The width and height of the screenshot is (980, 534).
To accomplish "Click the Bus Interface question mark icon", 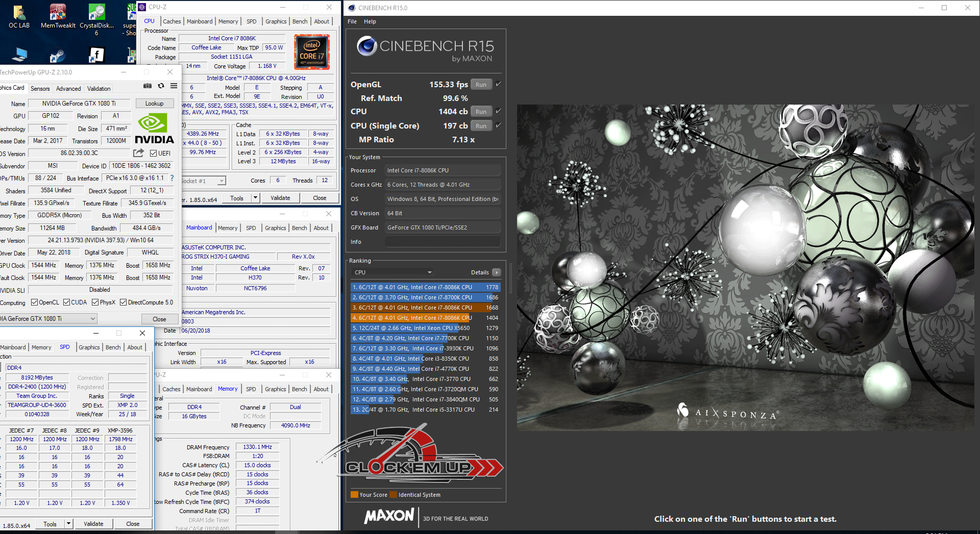I will click(x=172, y=178).
